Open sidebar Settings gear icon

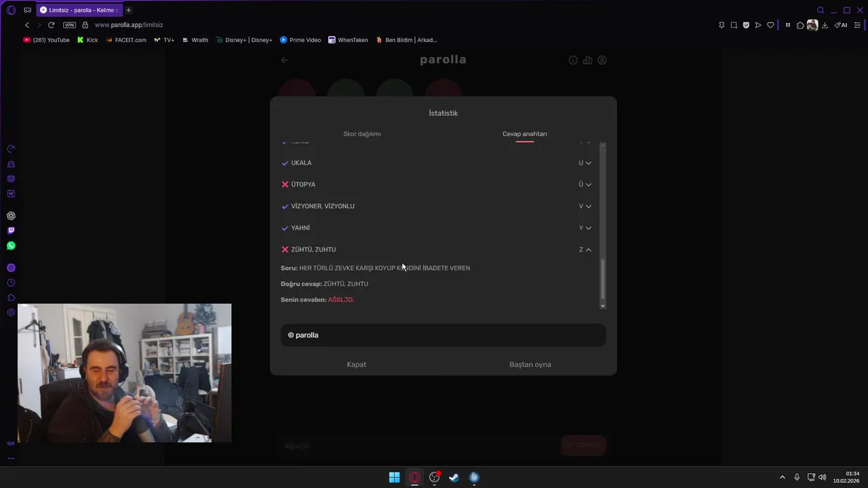point(11,312)
